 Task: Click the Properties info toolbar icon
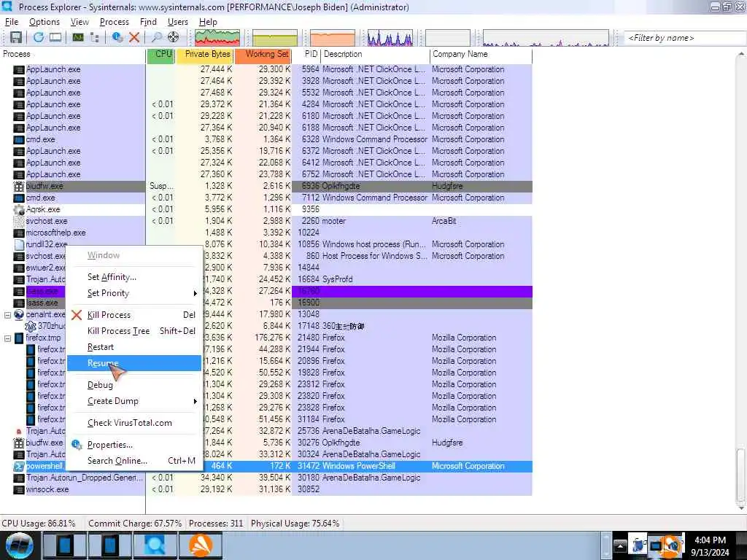(117, 37)
